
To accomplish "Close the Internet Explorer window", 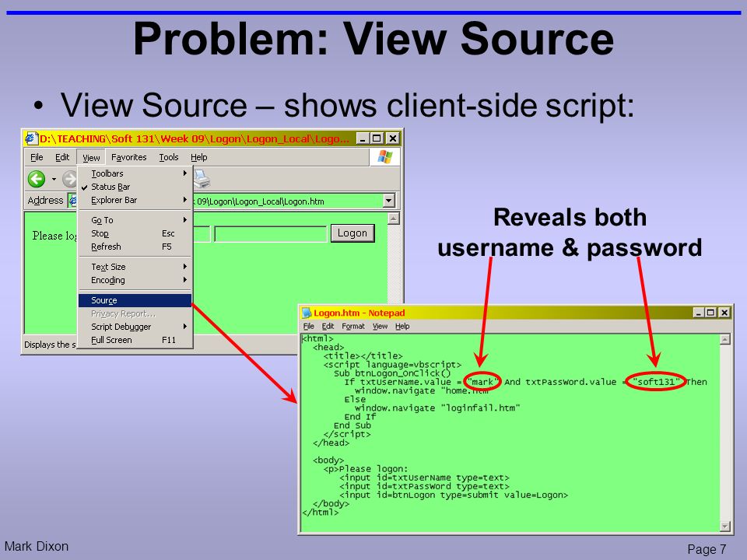I will pyautogui.click(x=392, y=138).
